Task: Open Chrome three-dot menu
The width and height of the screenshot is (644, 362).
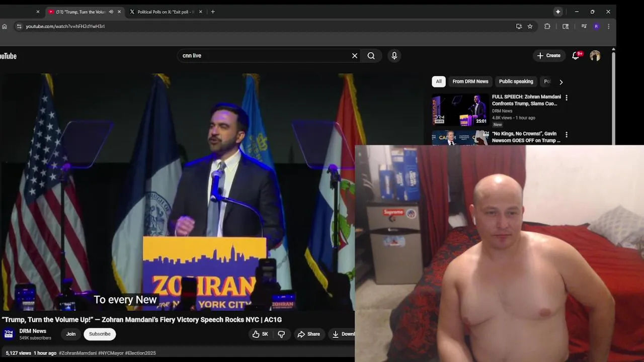Action: coord(609,26)
